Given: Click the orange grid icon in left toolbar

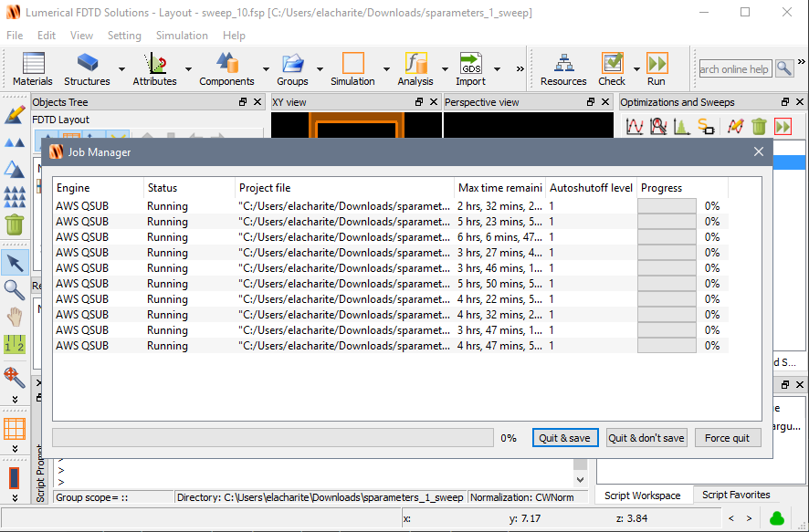Looking at the screenshot, I should (15, 429).
